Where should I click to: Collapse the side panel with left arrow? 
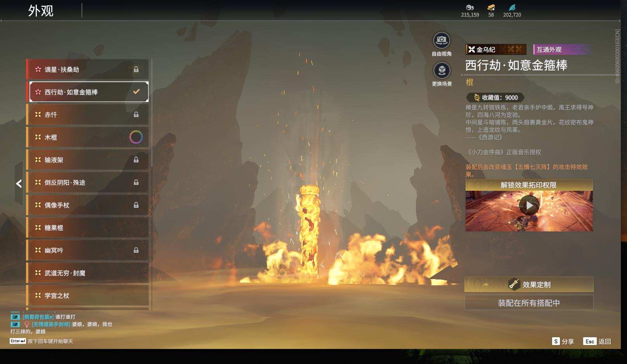19,184
